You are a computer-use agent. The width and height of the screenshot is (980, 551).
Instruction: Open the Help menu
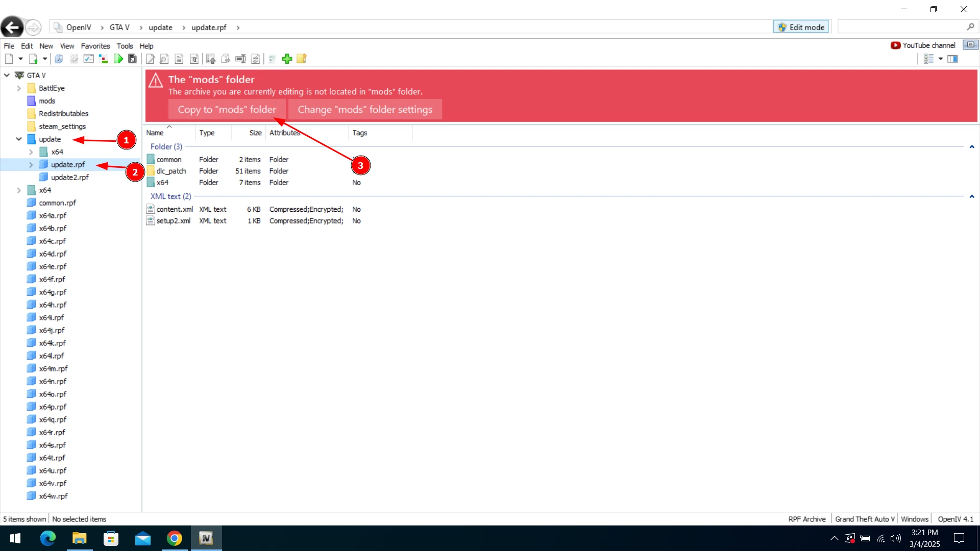(146, 46)
